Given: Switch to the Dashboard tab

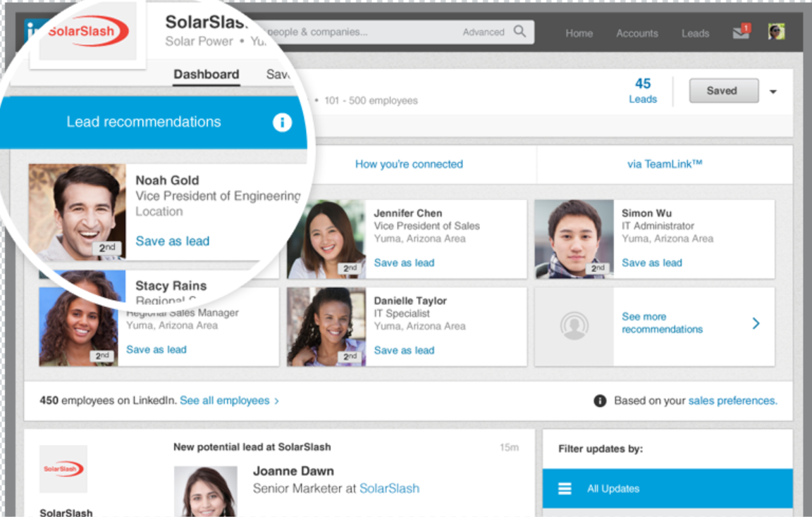Looking at the screenshot, I should click(x=206, y=75).
